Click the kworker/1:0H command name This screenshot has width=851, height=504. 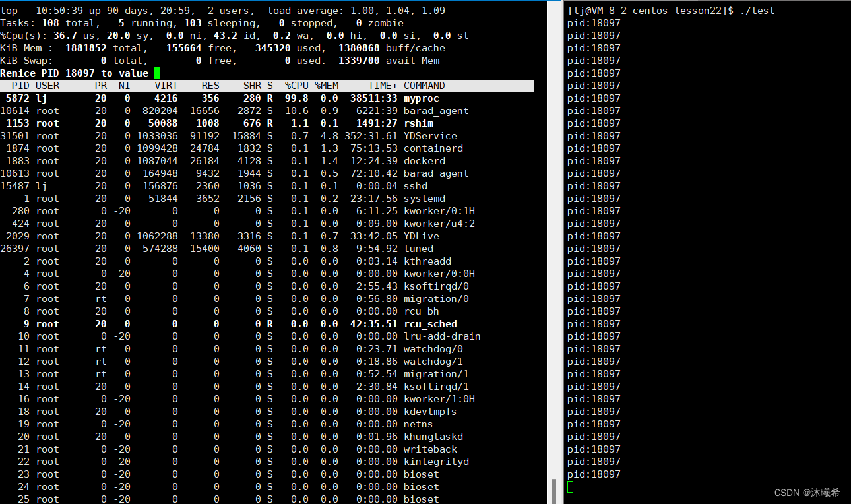(x=439, y=399)
